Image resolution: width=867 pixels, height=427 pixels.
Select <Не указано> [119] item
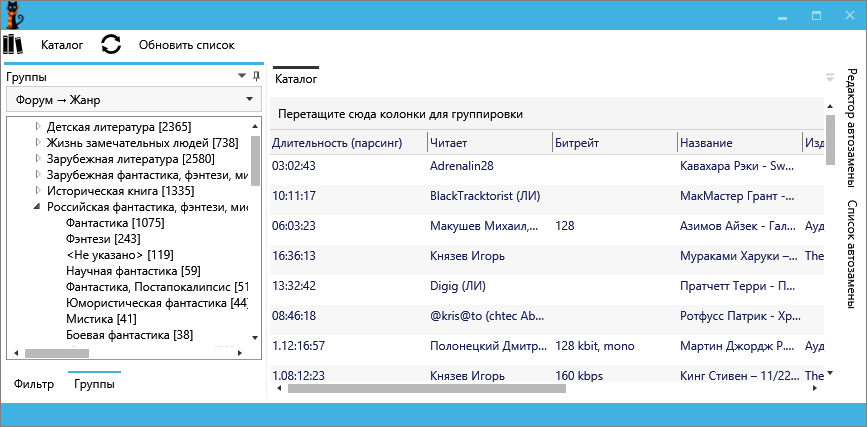click(119, 255)
